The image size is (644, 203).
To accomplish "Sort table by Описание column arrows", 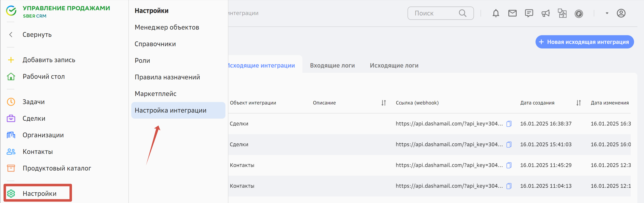I will [383, 103].
